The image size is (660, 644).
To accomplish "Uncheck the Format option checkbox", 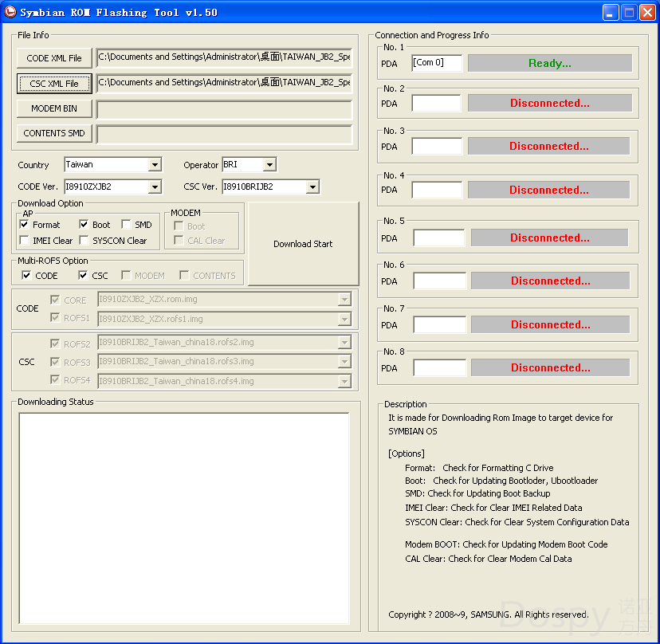I will [25, 225].
